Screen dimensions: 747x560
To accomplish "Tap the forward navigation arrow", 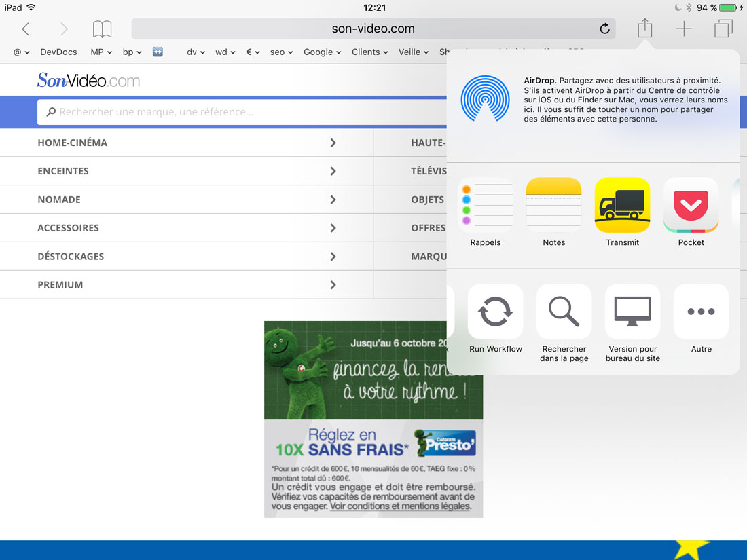I will [64, 29].
